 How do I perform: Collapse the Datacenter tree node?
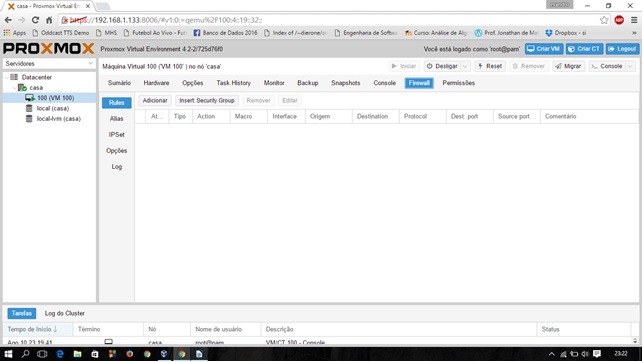(x=7, y=77)
